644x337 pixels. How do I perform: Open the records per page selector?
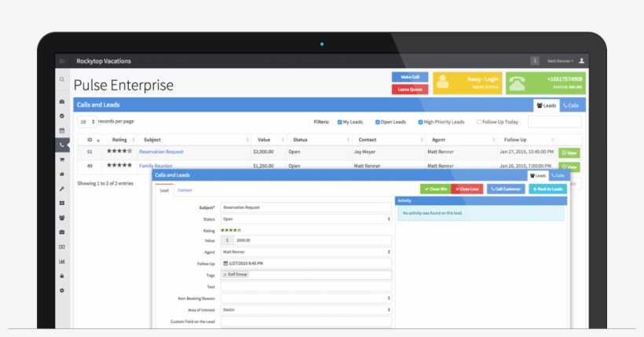pos(87,122)
